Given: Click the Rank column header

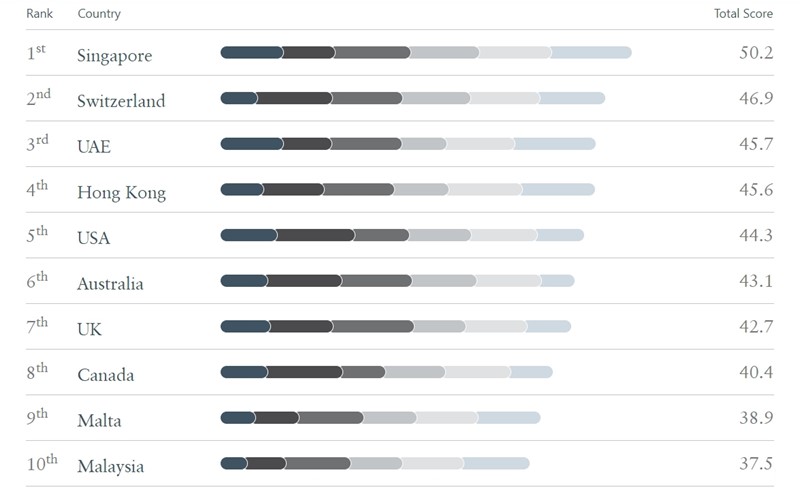Looking at the screenshot, I should tap(39, 14).
